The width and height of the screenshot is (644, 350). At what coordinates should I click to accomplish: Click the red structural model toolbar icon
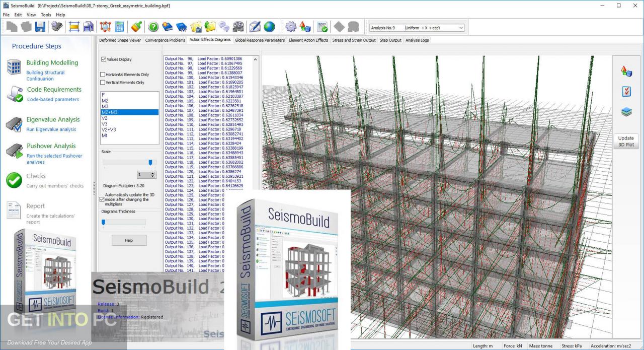pos(105,27)
